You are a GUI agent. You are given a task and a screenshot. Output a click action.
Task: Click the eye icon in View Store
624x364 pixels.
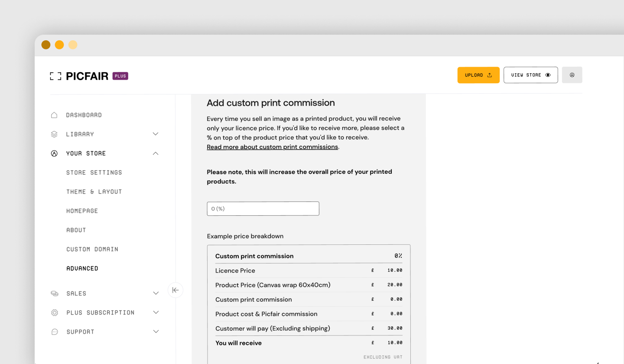coord(548,75)
